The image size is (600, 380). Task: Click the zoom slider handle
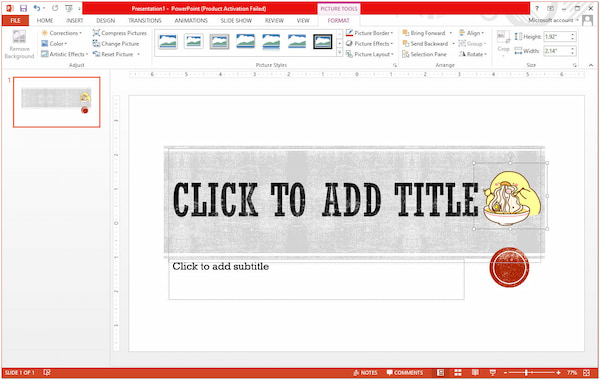pyautogui.click(x=527, y=372)
